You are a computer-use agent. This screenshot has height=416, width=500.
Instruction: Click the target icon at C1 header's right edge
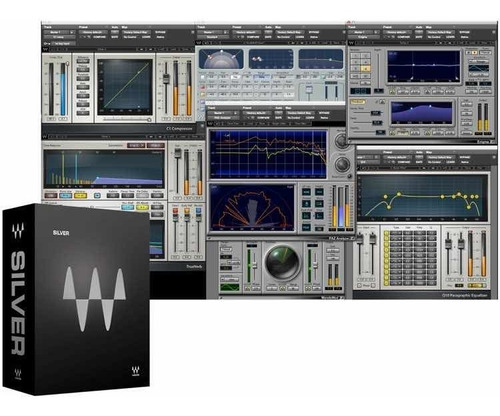pos(192,32)
